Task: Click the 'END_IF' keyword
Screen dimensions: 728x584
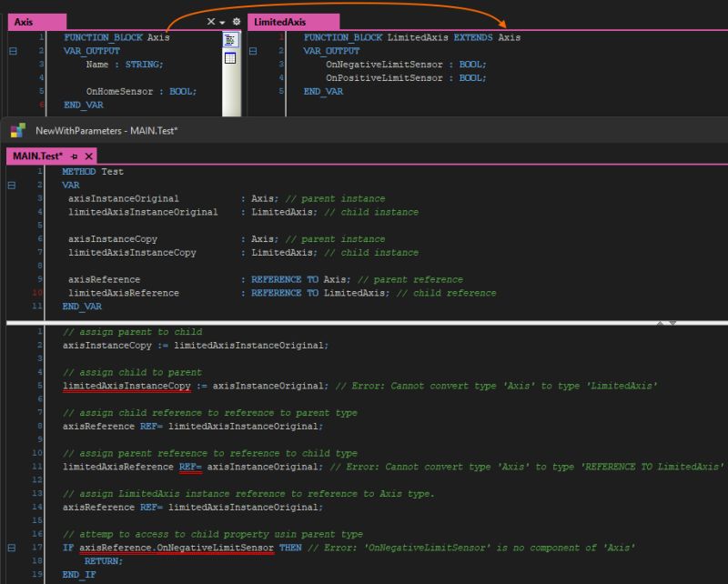Action: pos(79,575)
